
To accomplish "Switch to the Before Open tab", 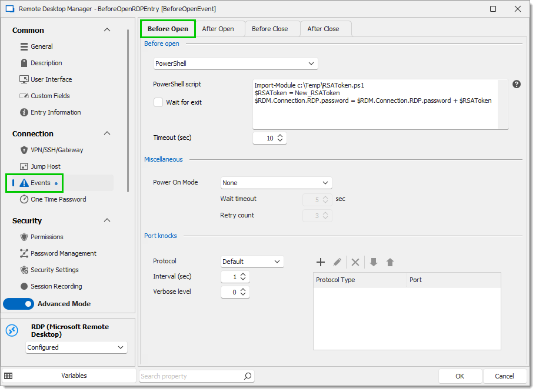I will [168, 29].
